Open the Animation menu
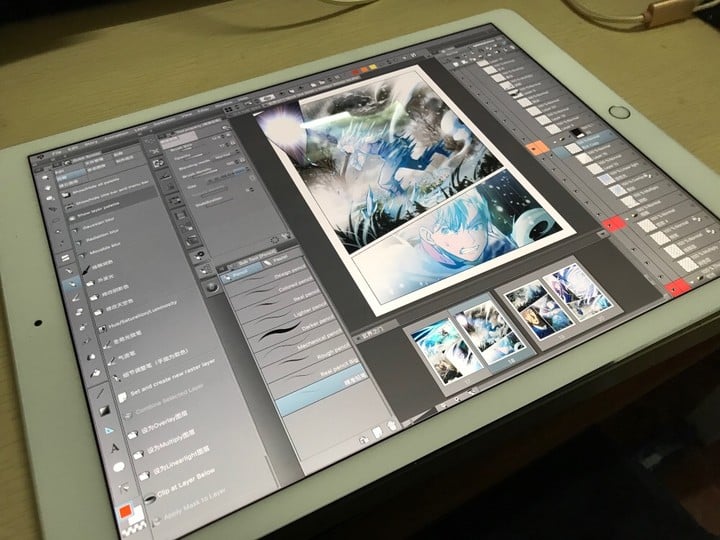Image resolution: width=720 pixels, height=540 pixels. tap(116, 137)
